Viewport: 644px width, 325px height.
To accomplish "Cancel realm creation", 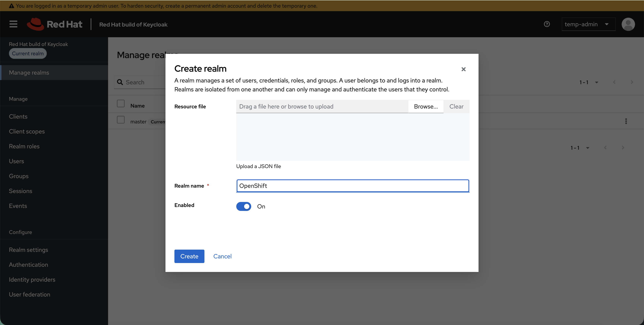I will click(x=222, y=256).
